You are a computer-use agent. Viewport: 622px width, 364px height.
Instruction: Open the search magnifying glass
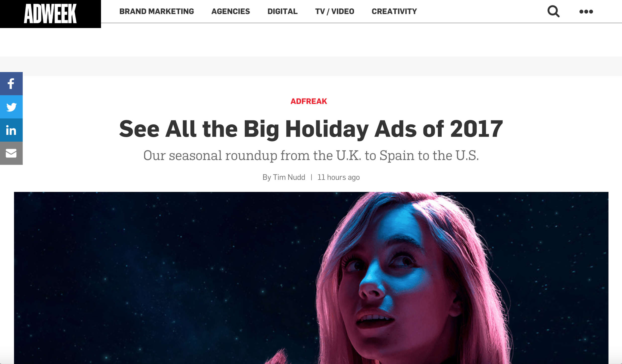coord(553,11)
